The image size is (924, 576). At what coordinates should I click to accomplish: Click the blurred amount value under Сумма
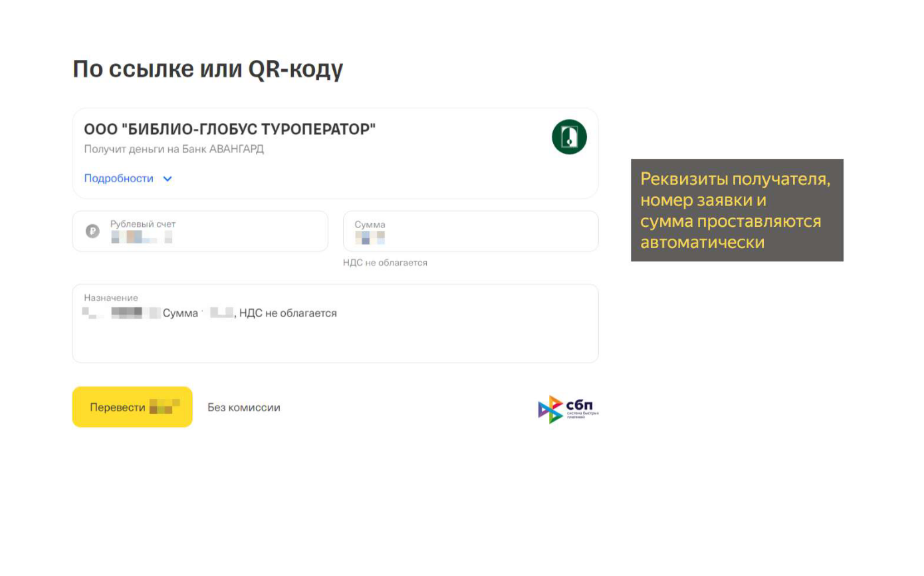pyautogui.click(x=370, y=237)
